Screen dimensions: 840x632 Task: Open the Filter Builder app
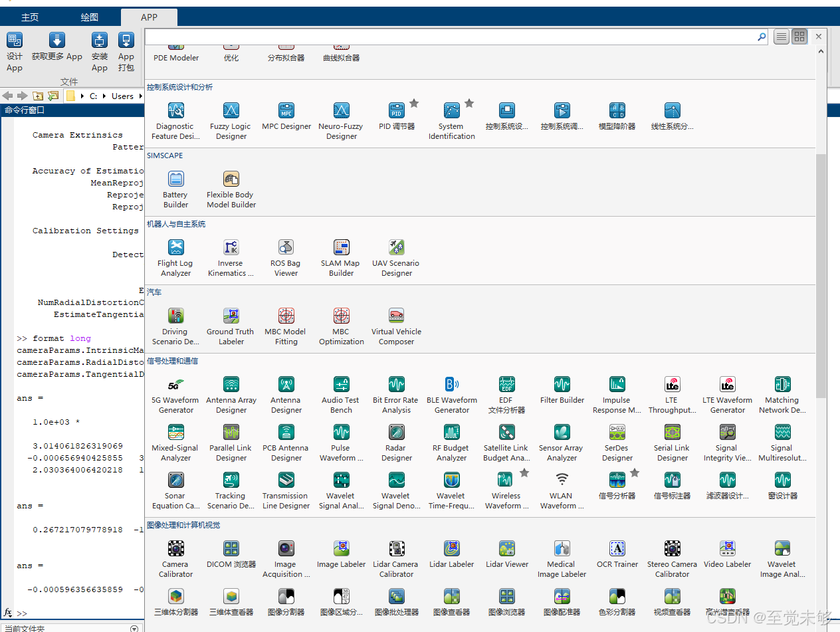point(562,390)
